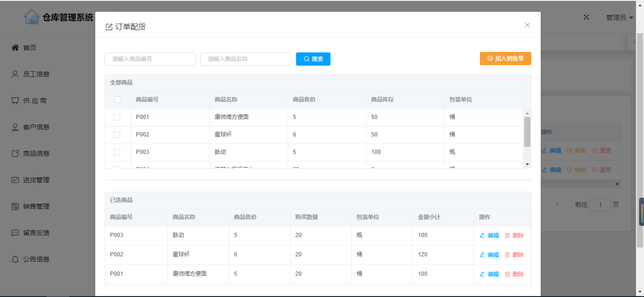Tick the select-all checkbox in product header
The height and width of the screenshot is (297, 644).
coord(117,100)
